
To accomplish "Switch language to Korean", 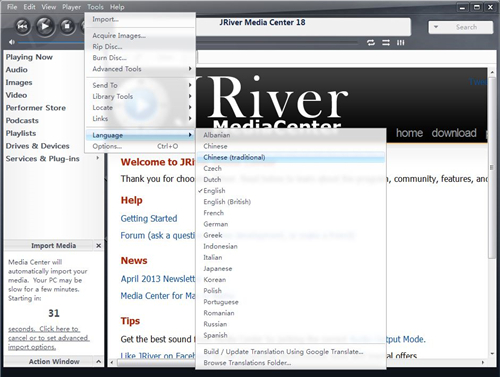I will [291, 280].
